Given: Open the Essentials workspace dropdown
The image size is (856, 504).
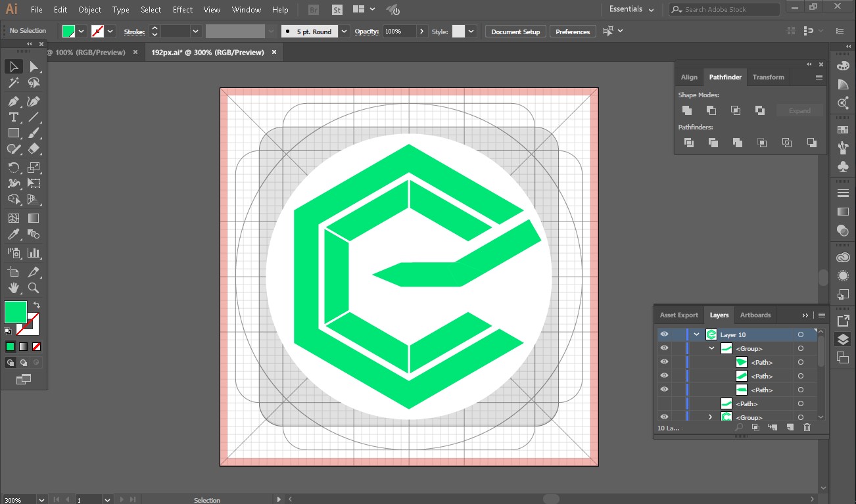Looking at the screenshot, I should tap(632, 10).
